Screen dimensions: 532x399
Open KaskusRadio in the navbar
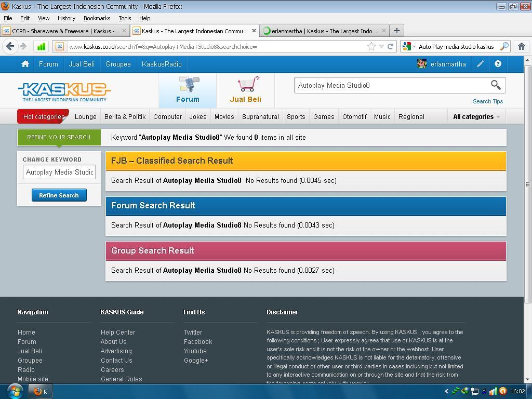tap(162, 64)
